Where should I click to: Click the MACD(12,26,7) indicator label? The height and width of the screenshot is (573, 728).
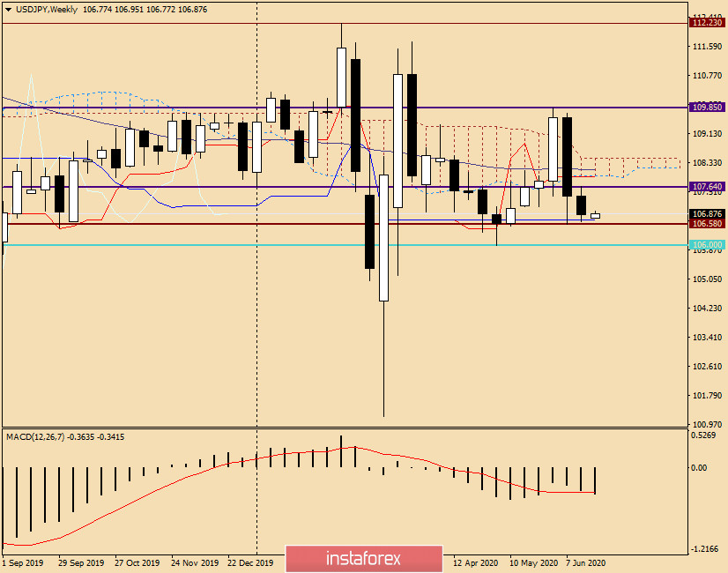(37, 436)
